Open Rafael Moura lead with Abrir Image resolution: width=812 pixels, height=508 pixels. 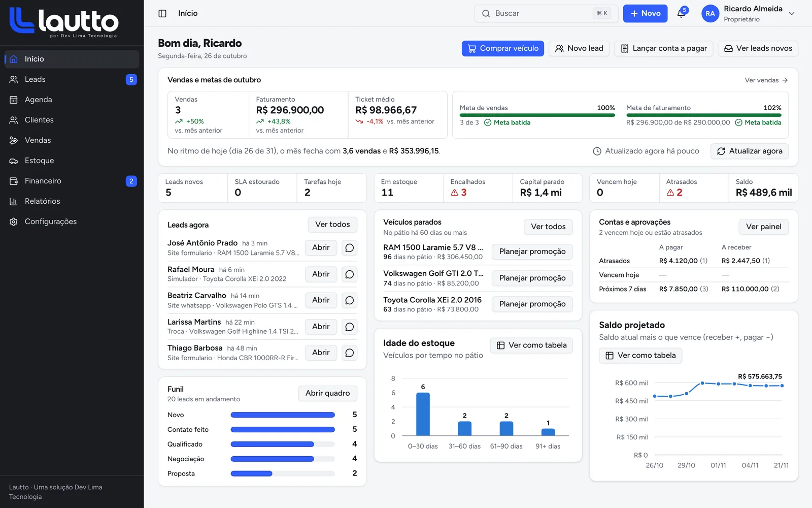coord(321,274)
